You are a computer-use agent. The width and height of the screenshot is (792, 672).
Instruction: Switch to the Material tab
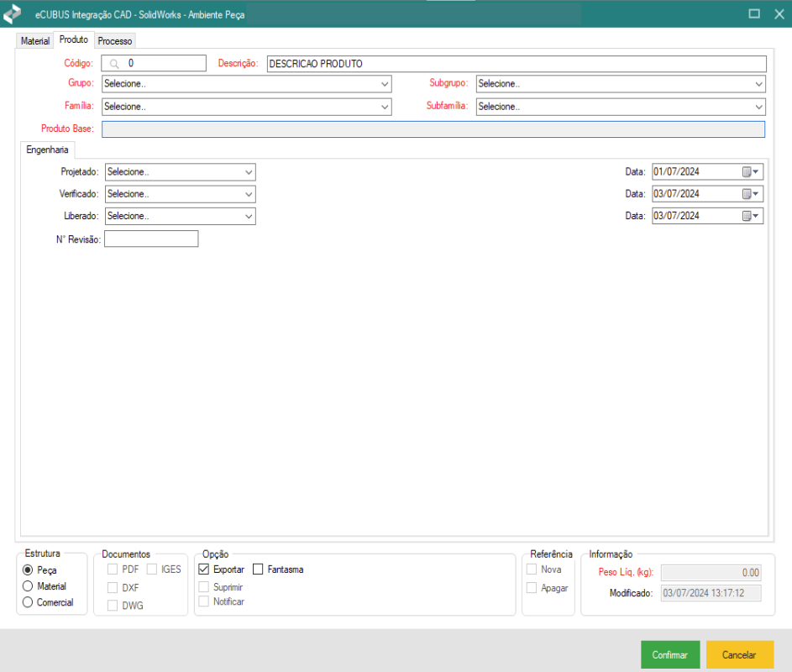[34, 40]
